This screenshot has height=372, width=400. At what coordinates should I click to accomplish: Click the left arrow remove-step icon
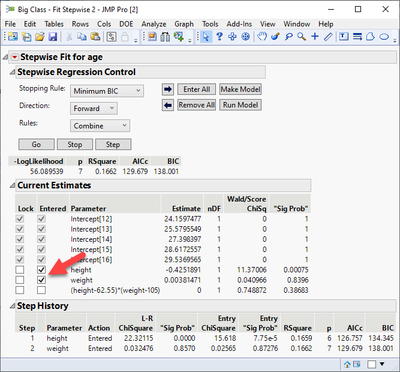168,105
